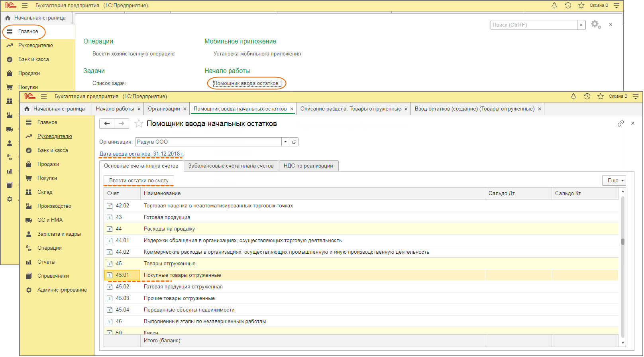Click the Сальдо Кт column header
This screenshot has height=357, width=644.
585,193
